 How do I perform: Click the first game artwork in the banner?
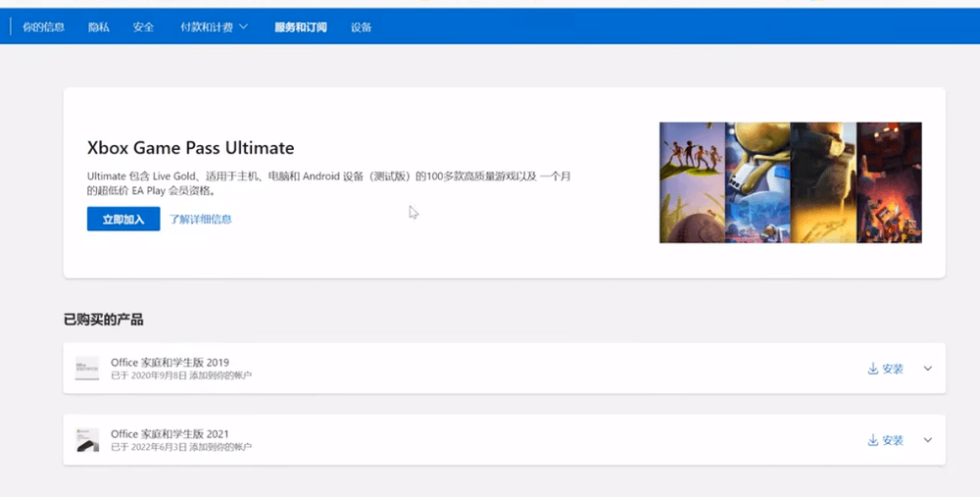point(692,182)
